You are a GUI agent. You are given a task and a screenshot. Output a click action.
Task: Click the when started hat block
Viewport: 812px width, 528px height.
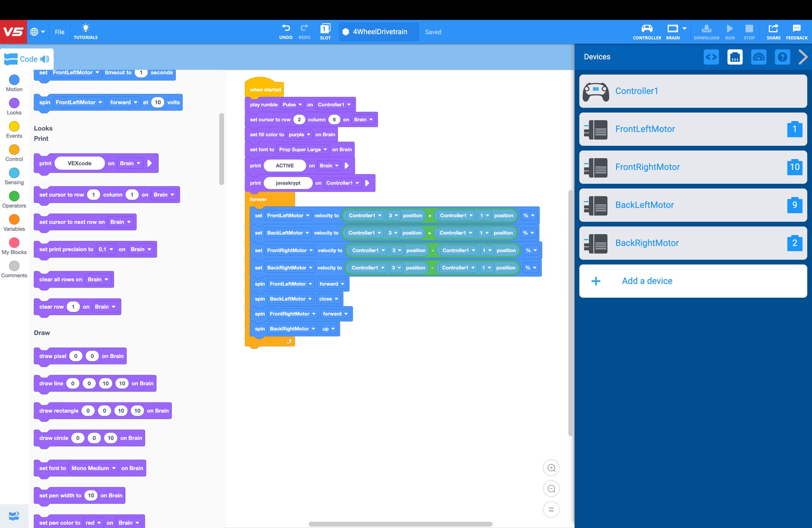265,88
